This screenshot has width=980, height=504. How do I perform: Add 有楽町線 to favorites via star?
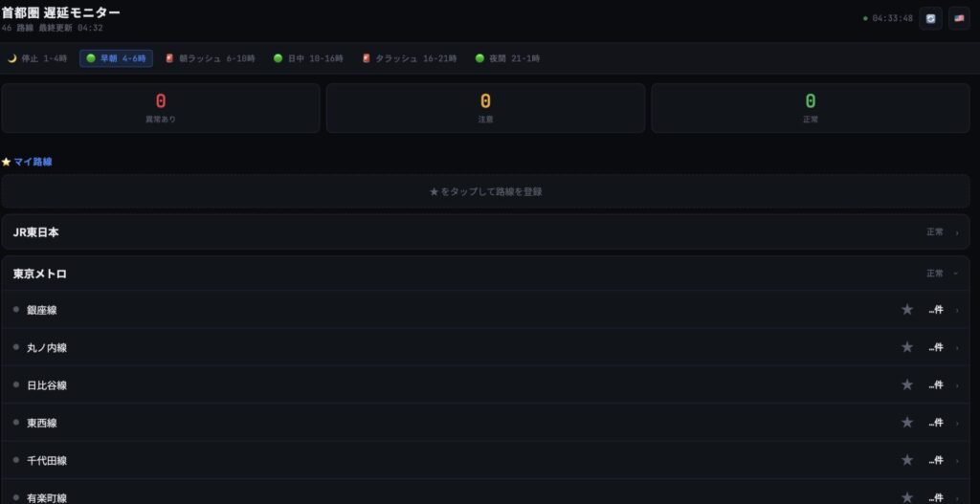(x=907, y=497)
